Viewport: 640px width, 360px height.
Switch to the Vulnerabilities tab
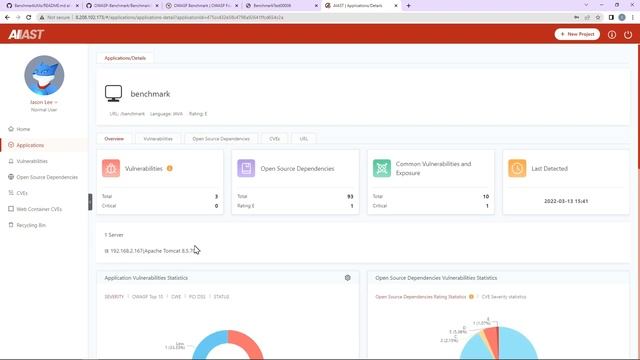(x=158, y=139)
